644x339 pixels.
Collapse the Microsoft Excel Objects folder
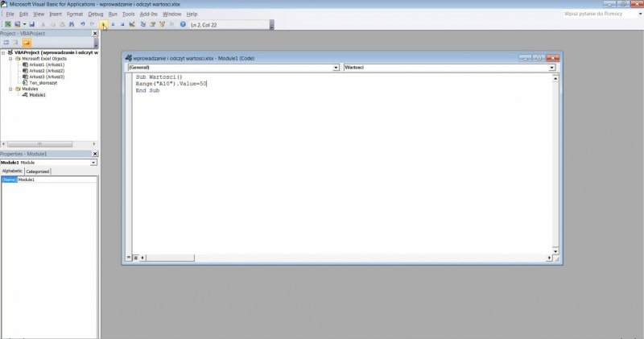11,59
